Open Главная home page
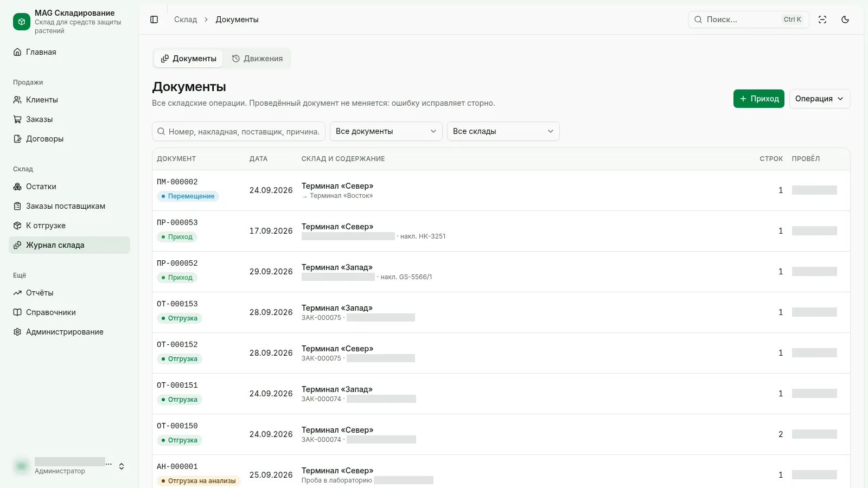Image resolution: width=868 pixels, height=488 pixels. click(69, 52)
